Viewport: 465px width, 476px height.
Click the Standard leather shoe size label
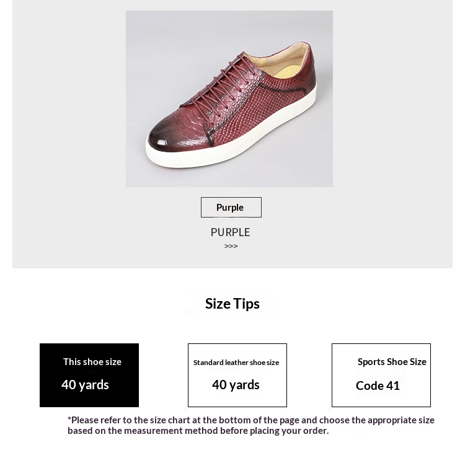236,363
